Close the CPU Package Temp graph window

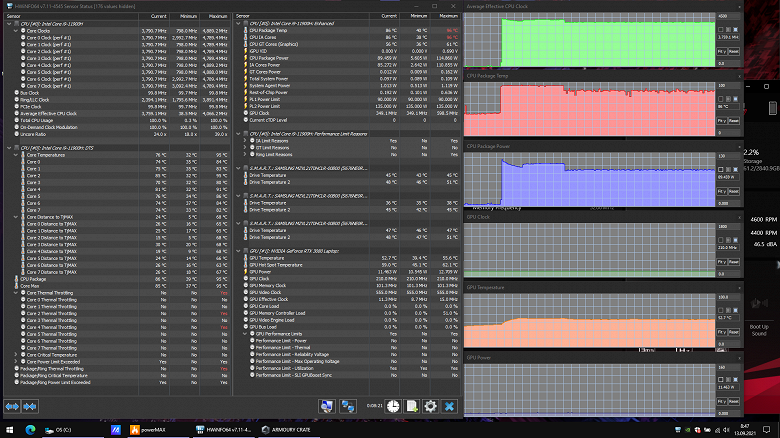[739, 76]
